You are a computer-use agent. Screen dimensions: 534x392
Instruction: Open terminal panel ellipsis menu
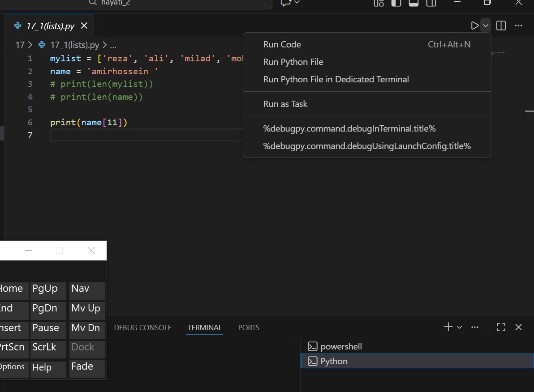click(x=475, y=327)
